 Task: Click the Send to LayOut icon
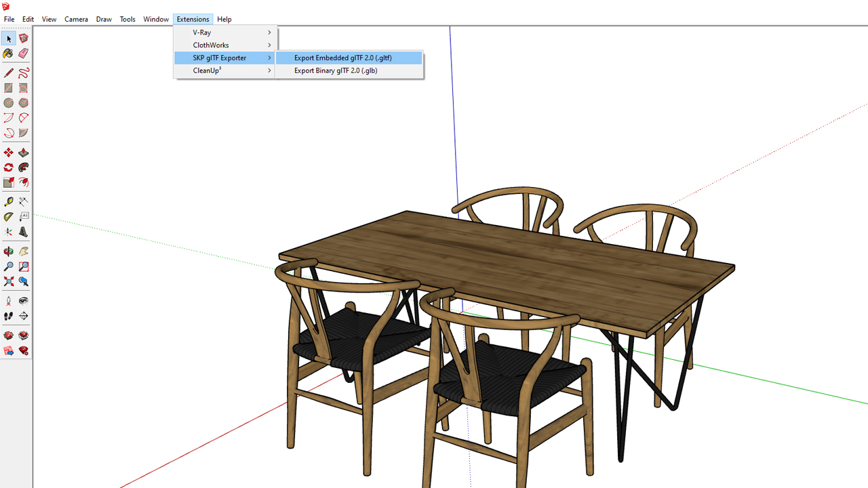coord(9,350)
